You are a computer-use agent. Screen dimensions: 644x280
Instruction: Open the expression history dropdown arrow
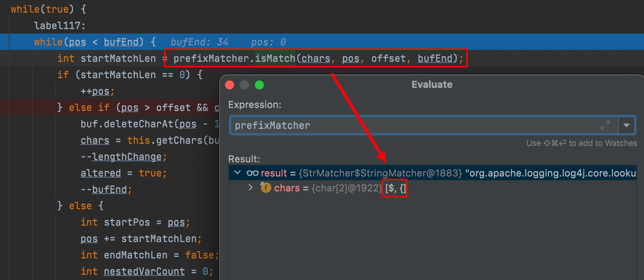coord(626,125)
